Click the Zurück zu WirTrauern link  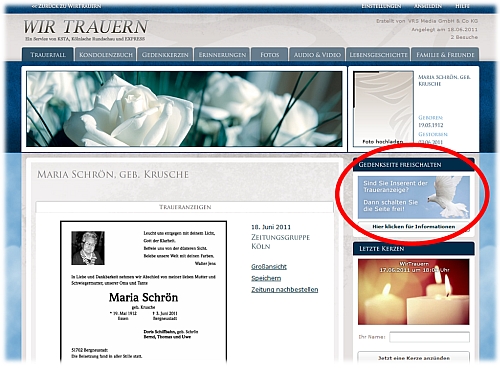point(66,6)
